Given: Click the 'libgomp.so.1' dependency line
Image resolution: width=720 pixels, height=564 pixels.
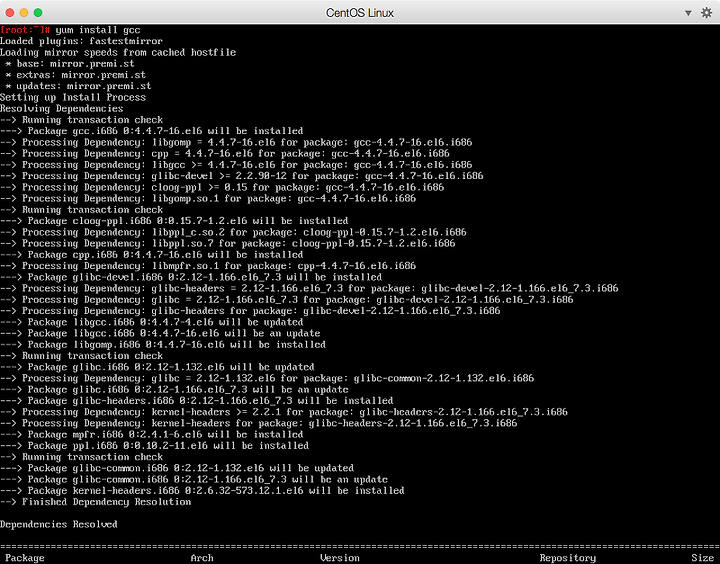Looking at the screenshot, I should coord(208,198).
